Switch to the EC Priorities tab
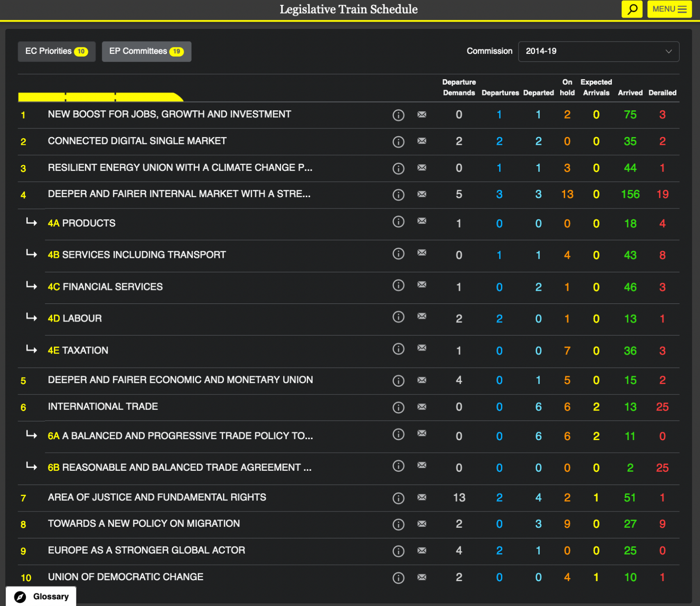Viewport: 700px width, 606px height. click(57, 52)
